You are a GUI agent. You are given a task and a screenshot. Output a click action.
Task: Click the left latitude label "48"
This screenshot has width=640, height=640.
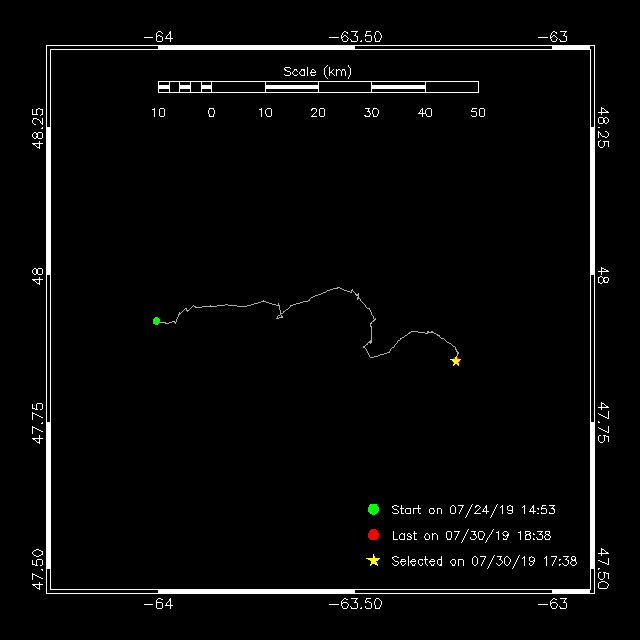[x=37, y=276]
